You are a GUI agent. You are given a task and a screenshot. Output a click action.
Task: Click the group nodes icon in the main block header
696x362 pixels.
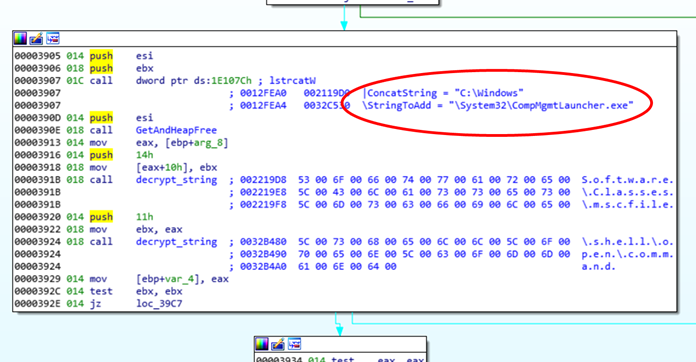pos(52,39)
